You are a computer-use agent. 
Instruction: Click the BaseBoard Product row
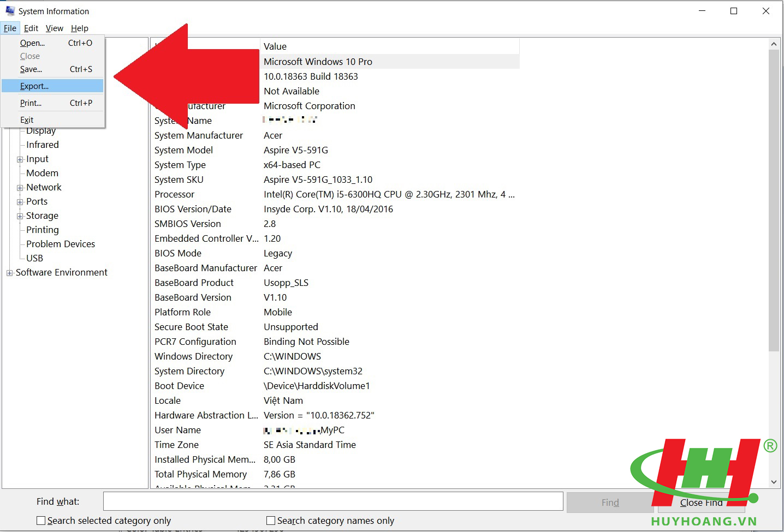(x=335, y=283)
